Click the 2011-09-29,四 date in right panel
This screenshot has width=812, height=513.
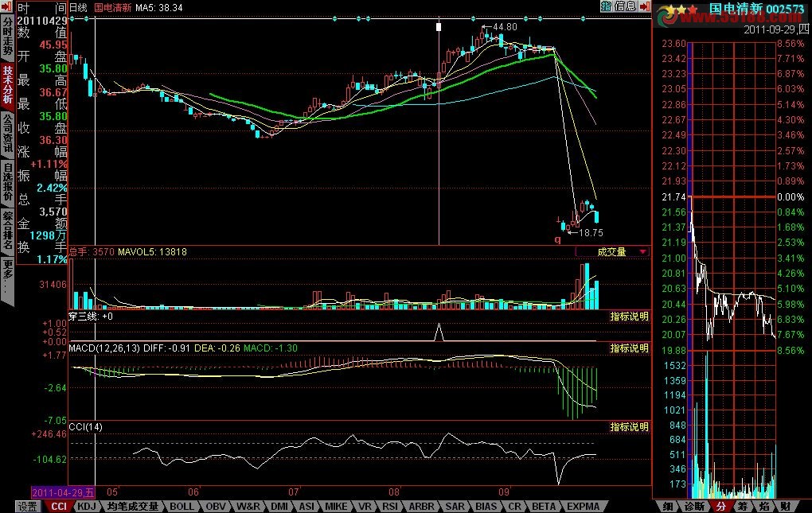point(775,29)
